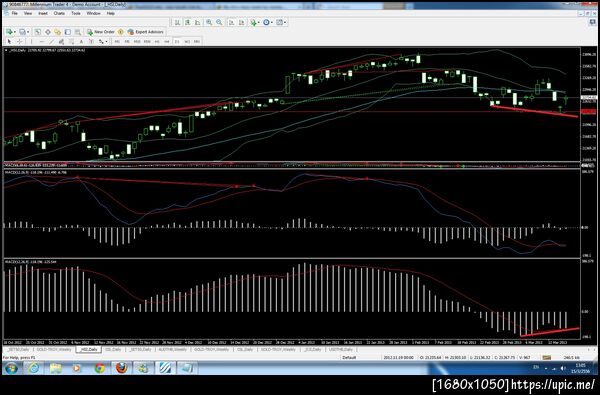Switch chart to candlesticks type
Viewport: 600px width, 395px height.
(x=188, y=23)
